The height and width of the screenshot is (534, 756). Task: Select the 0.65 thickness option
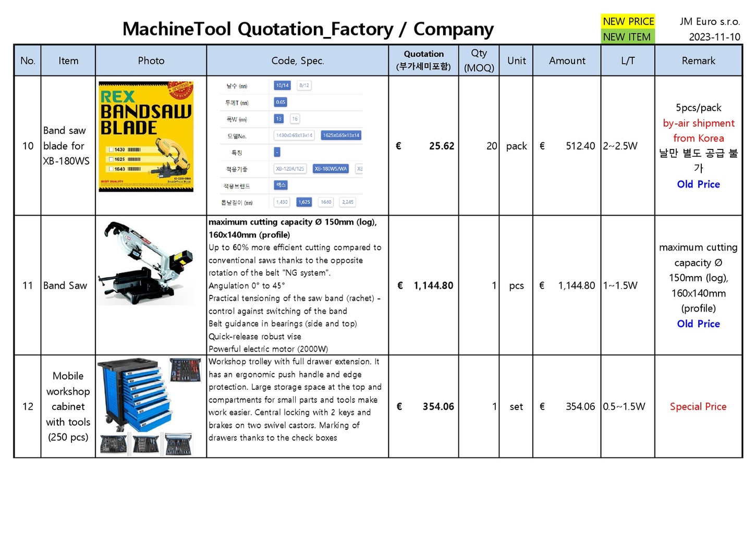click(x=281, y=102)
